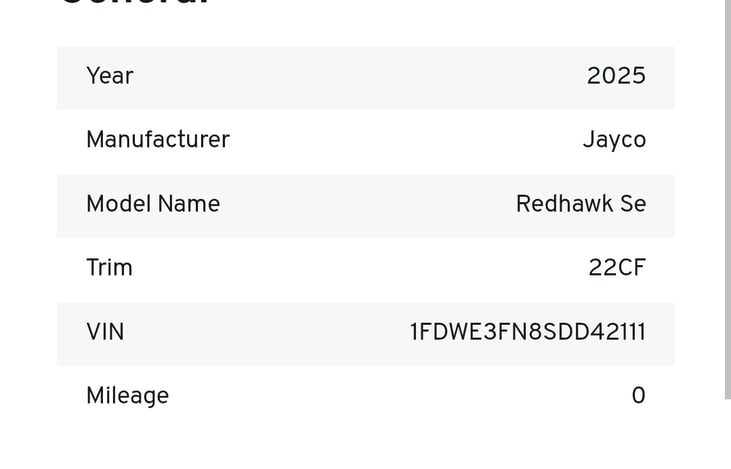Select the Jayco manufacturer value
The width and height of the screenshot is (731, 469).
click(614, 140)
